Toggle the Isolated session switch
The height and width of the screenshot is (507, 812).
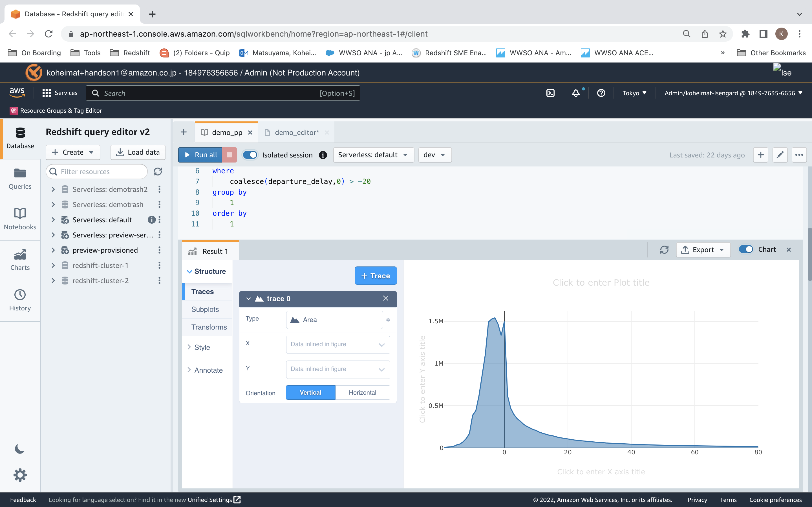click(x=250, y=155)
